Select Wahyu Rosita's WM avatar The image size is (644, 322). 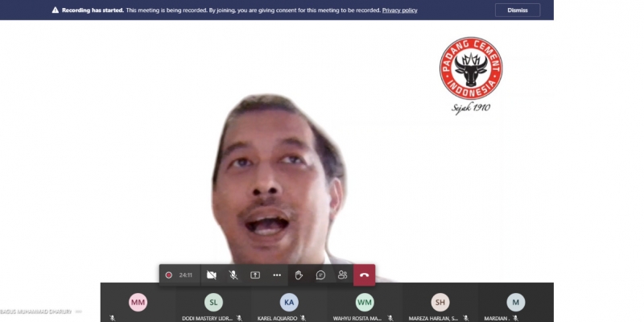pos(365,302)
